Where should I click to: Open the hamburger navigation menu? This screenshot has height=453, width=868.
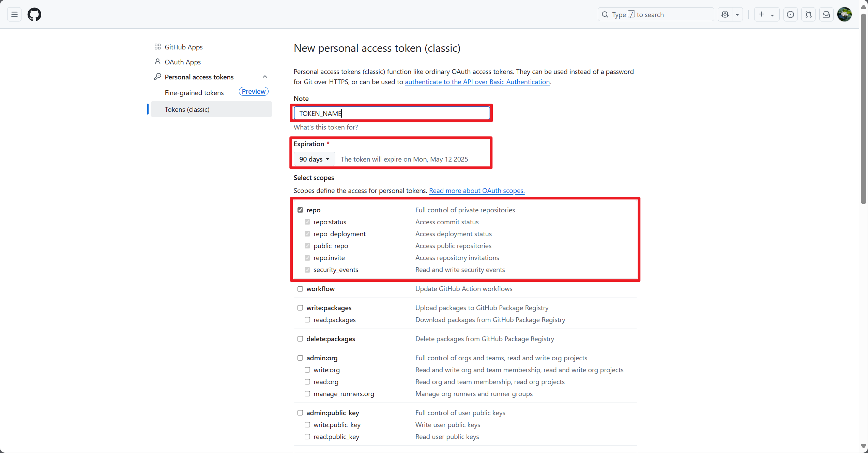[14, 14]
